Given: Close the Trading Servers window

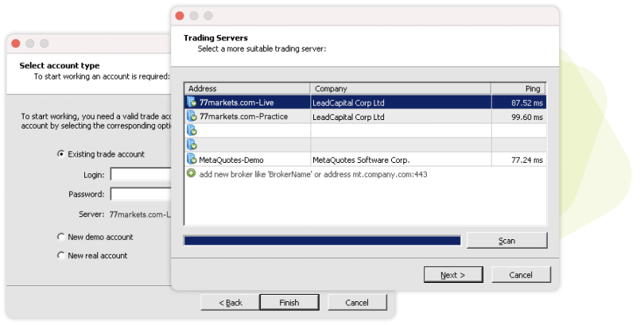Looking at the screenshot, I should (x=180, y=16).
